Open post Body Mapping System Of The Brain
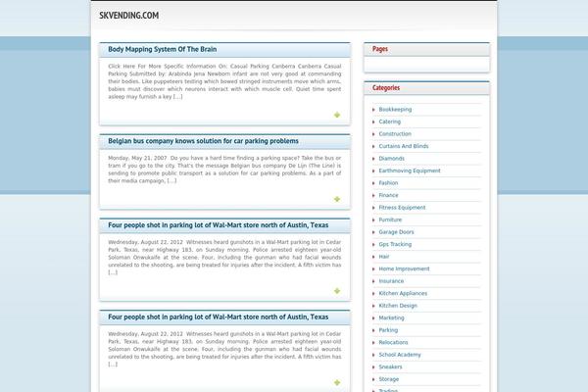This screenshot has width=588, height=392. point(163,49)
